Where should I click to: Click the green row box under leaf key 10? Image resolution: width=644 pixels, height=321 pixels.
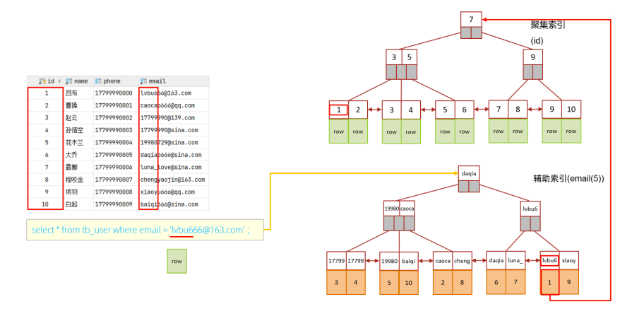coord(571,131)
